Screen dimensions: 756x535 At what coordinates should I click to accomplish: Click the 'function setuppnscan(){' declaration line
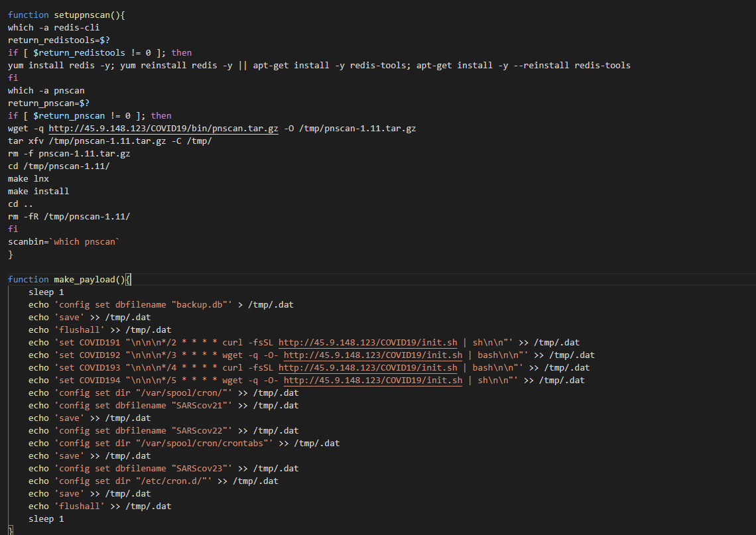tap(66, 15)
